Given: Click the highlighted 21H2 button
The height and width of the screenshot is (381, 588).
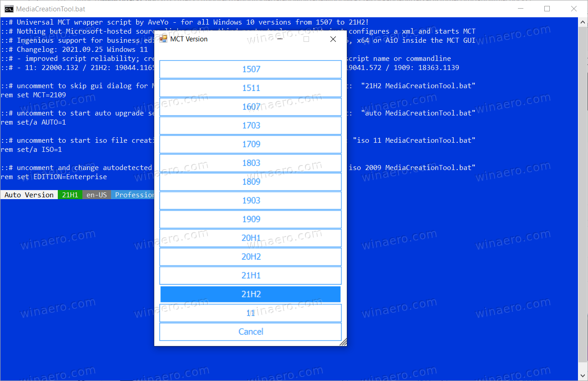Looking at the screenshot, I should pyautogui.click(x=250, y=294).
